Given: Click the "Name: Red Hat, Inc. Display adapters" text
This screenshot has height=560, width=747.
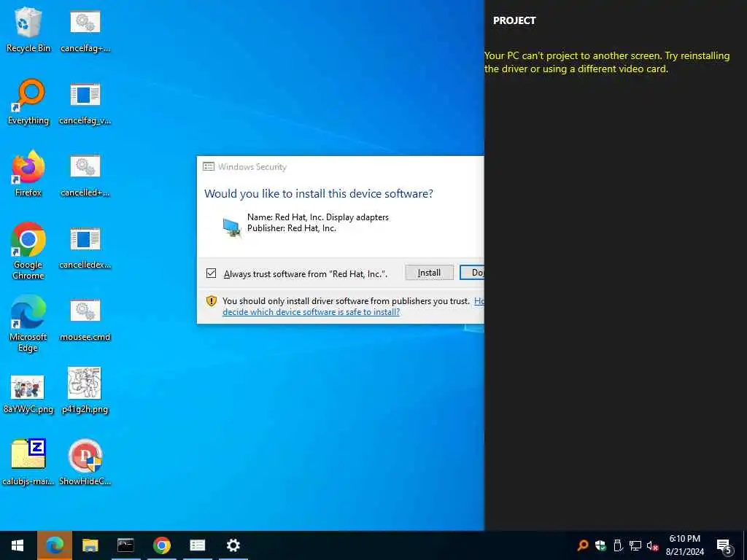Looking at the screenshot, I should [318, 217].
